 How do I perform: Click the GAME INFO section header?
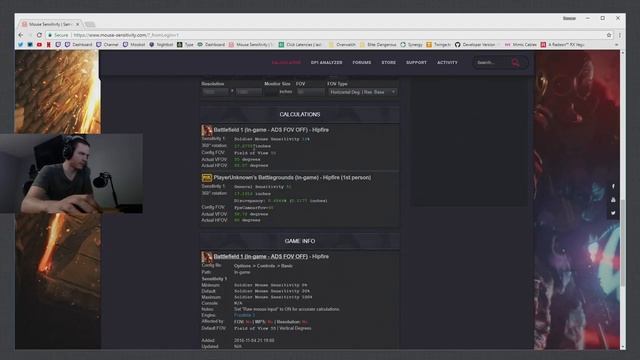tap(300, 241)
